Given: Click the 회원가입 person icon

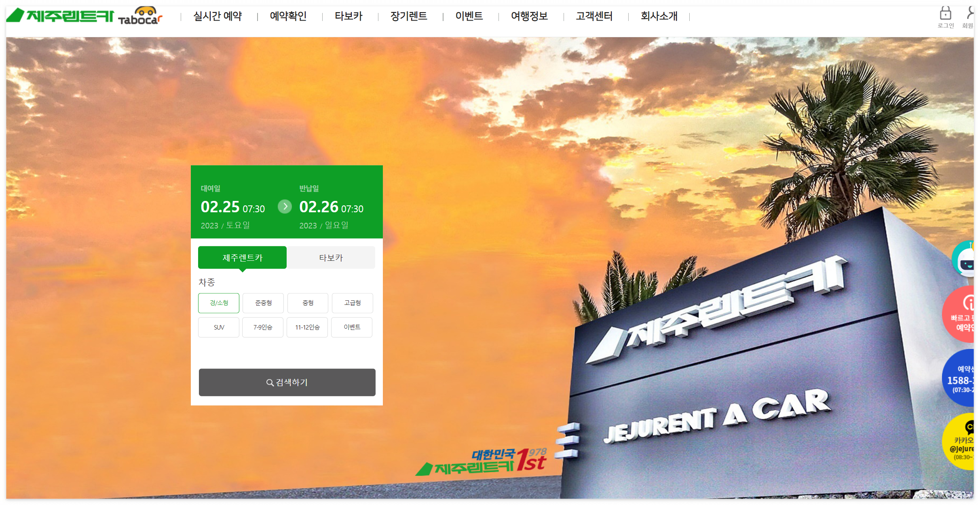Looking at the screenshot, I should pos(972,14).
